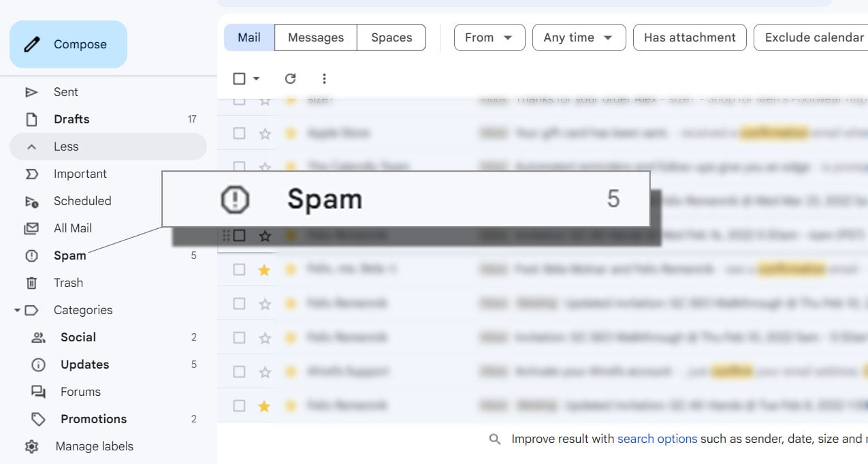Collapse sidebar list with Less
This screenshot has width=868, height=464.
[66, 146]
